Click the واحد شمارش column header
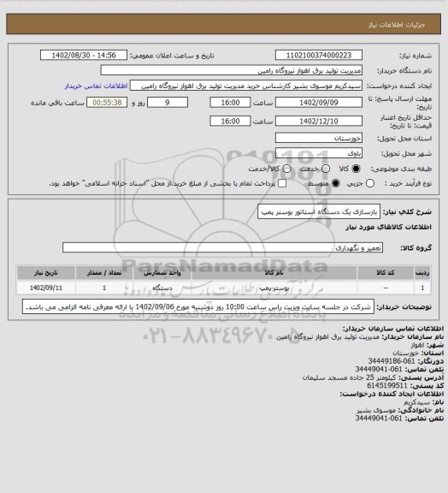This screenshot has width=448, height=493. pyautogui.click(x=162, y=273)
